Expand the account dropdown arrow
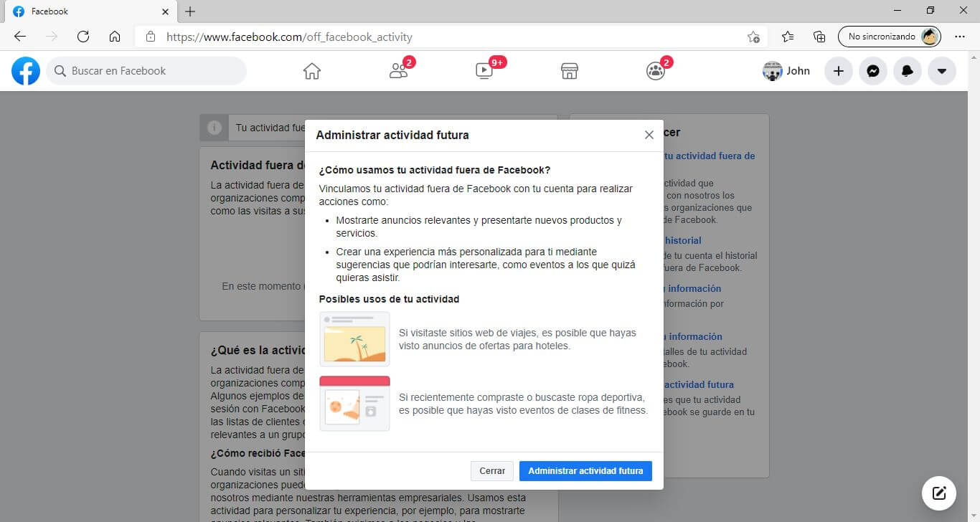Screen dimensions: 980x522 point(942,71)
